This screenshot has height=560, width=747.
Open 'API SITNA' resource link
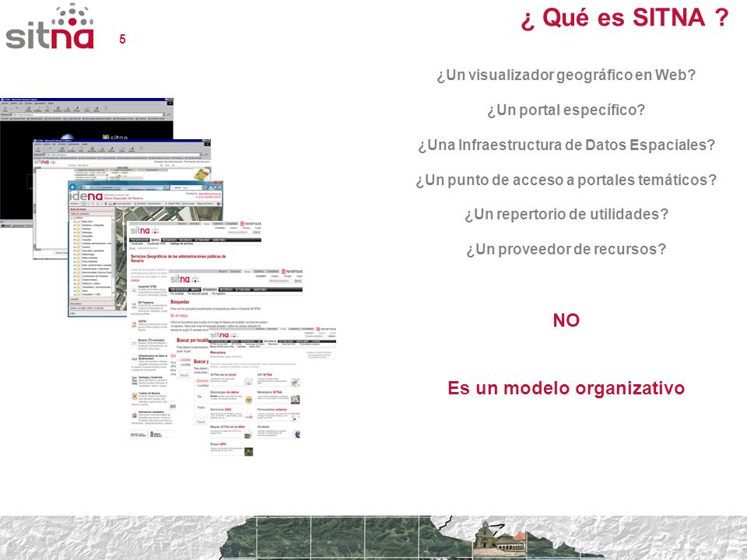265,375
